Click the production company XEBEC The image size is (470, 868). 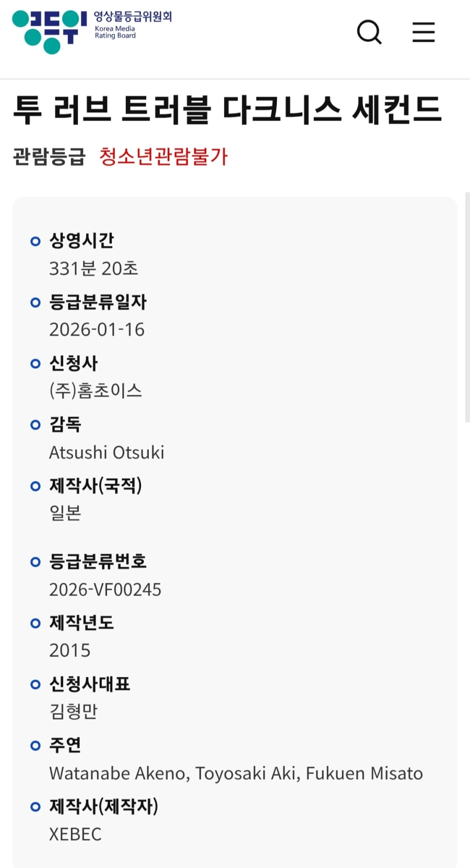(75, 834)
